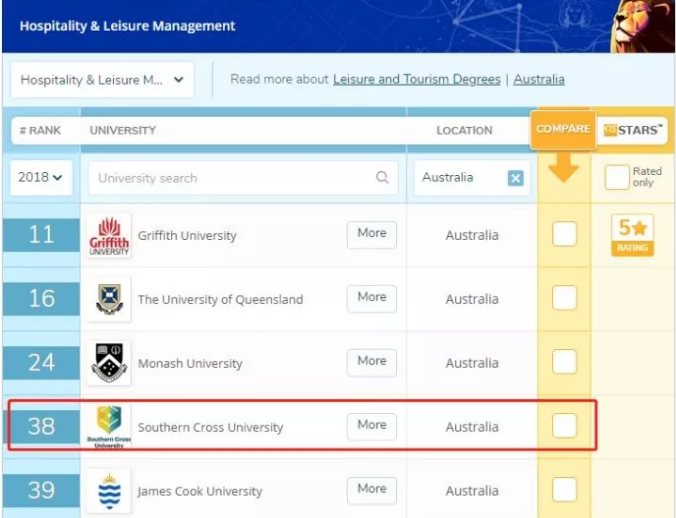Tick compare checkbox for Southern Cross University

click(x=564, y=425)
